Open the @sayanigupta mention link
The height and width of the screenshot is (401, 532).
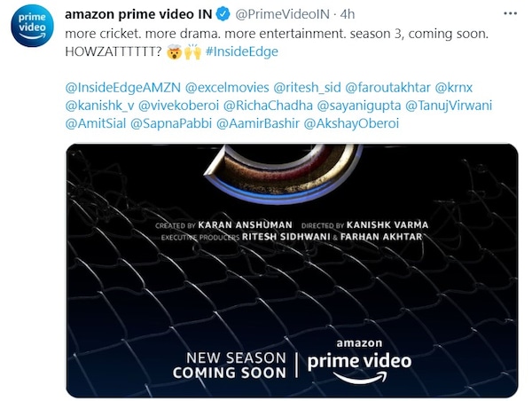coord(359,106)
